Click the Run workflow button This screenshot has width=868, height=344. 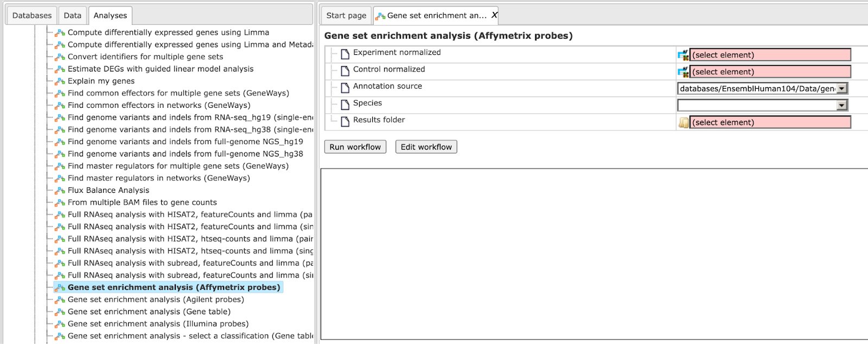(355, 147)
